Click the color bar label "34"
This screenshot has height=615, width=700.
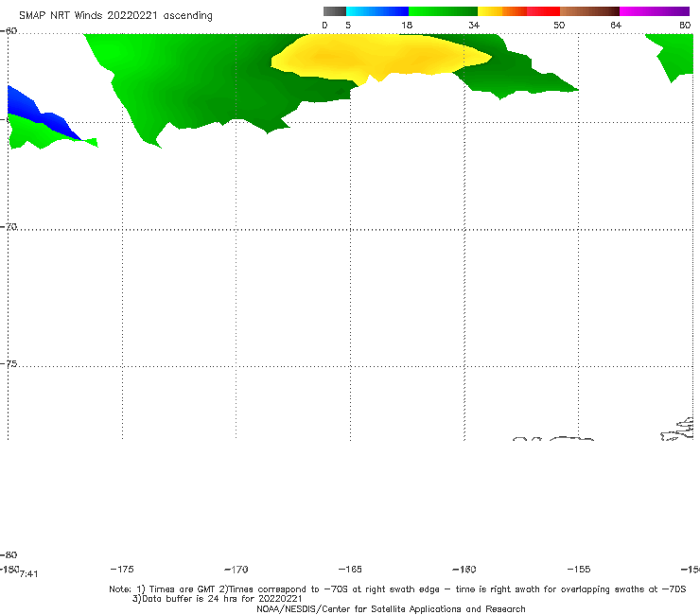474,25
